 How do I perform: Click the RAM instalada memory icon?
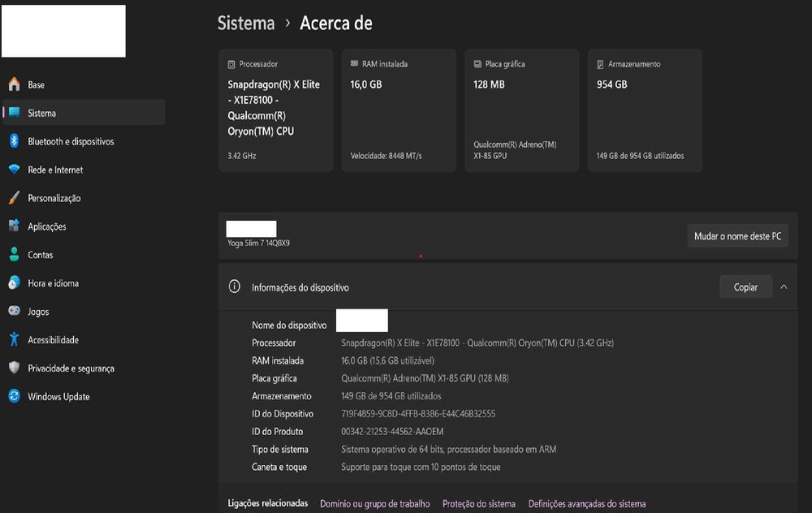(354, 63)
